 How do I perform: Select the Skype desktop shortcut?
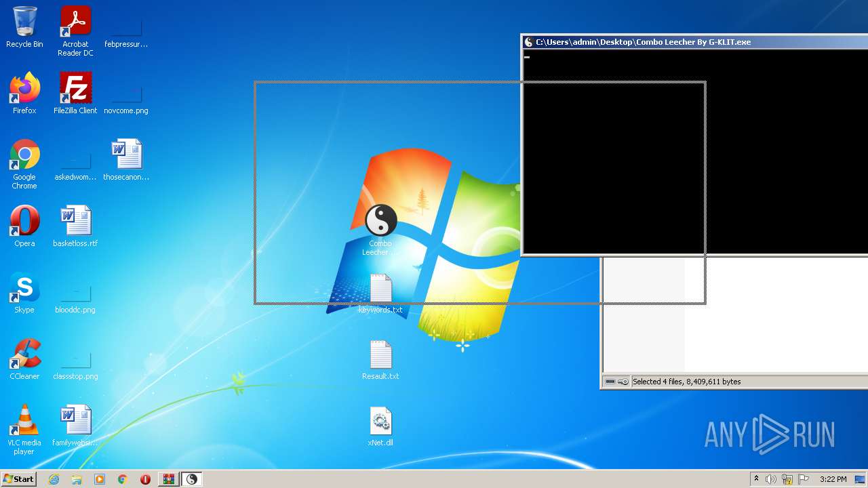(24, 293)
